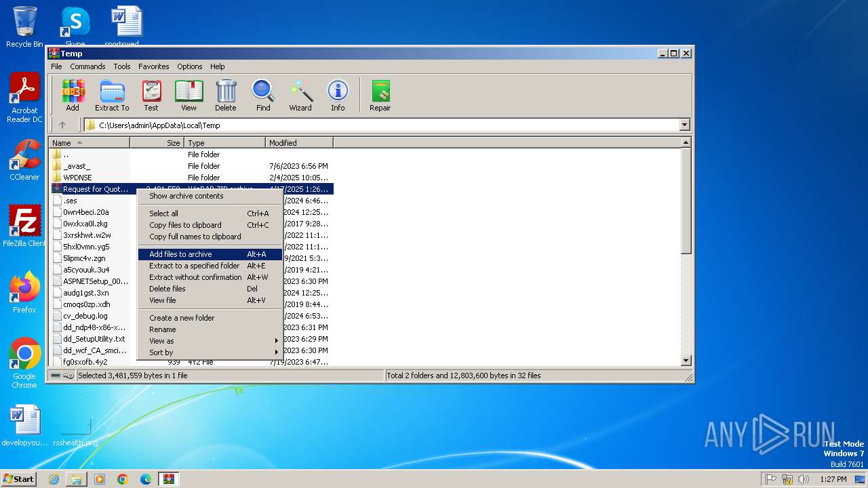868x488 pixels.
Task: Sort by the Modified column header
Action: tap(299, 143)
